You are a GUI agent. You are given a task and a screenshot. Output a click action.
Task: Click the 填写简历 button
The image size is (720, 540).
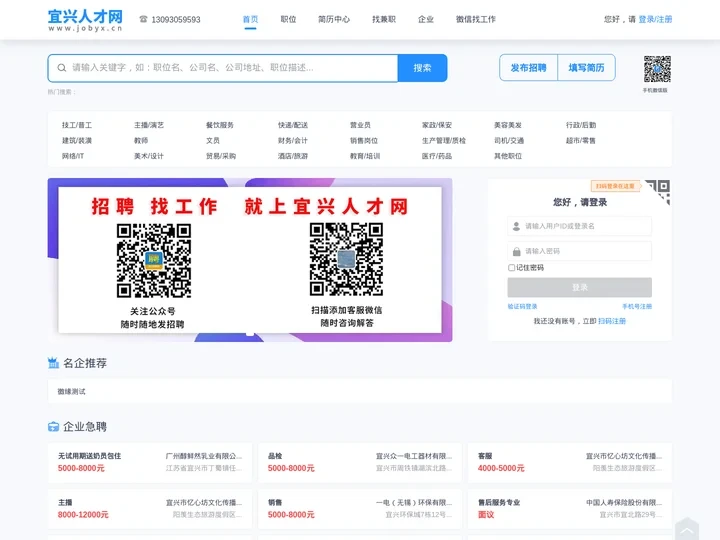click(586, 68)
